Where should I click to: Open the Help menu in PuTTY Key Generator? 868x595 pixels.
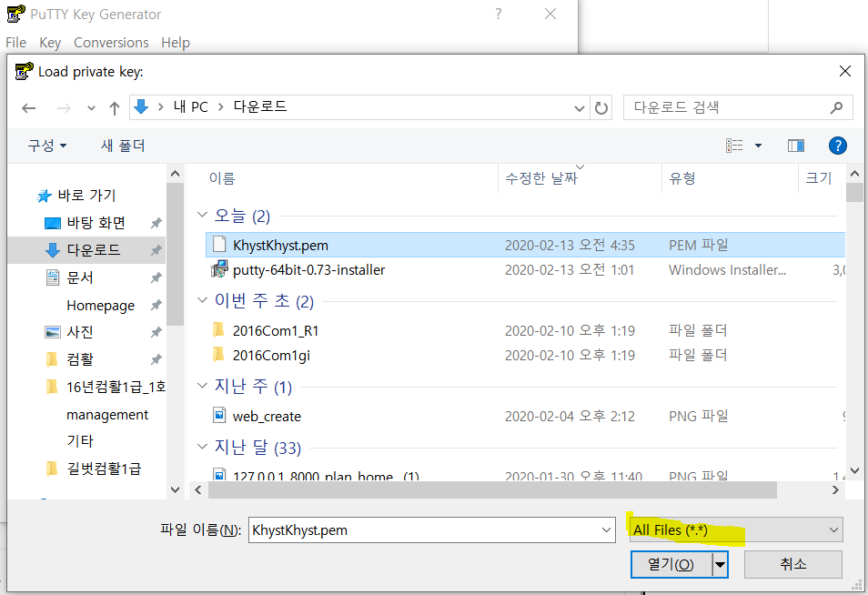click(x=176, y=43)
